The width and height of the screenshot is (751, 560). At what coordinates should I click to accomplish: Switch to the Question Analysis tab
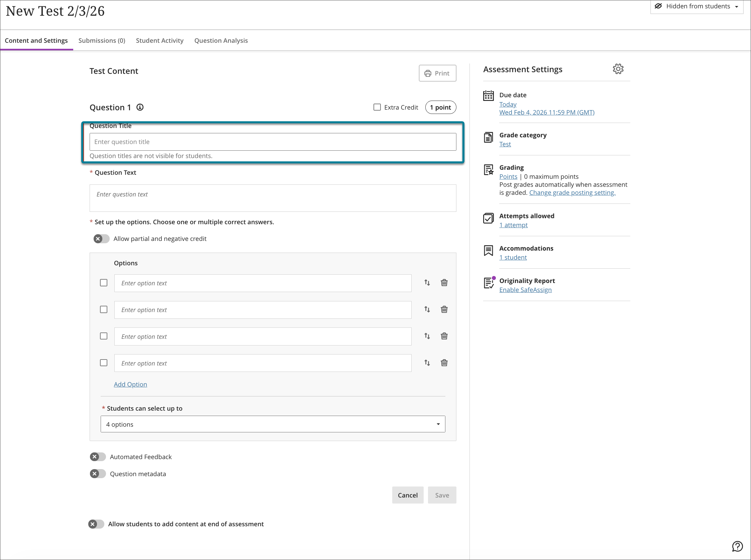pos(221,40)
